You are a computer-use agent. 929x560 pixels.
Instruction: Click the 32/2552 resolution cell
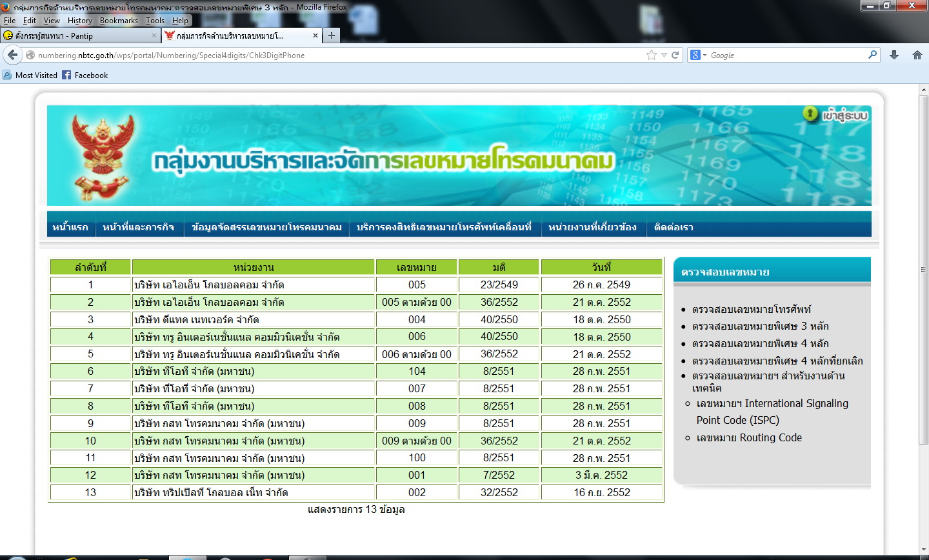point(499,492)
